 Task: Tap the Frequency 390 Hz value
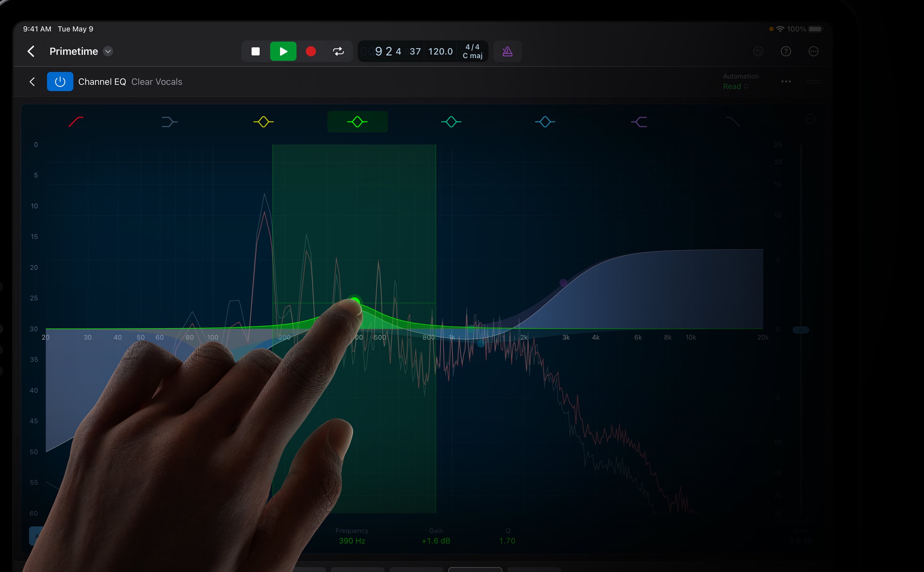352,541
